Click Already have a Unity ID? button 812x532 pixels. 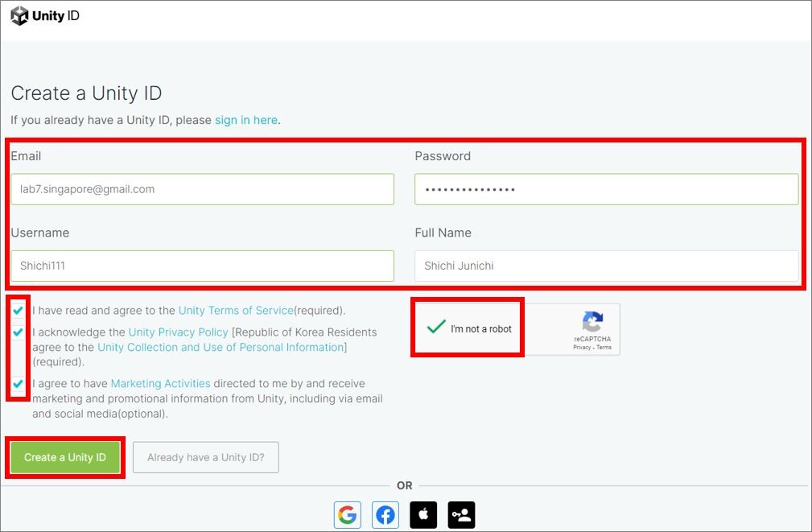click(205, 457)
